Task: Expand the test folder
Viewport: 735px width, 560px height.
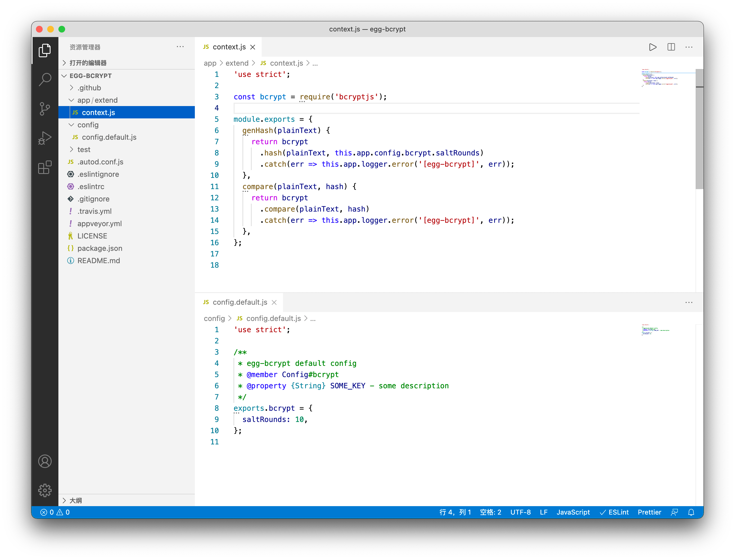Action: pyautogui.click(x=127, y=149)
